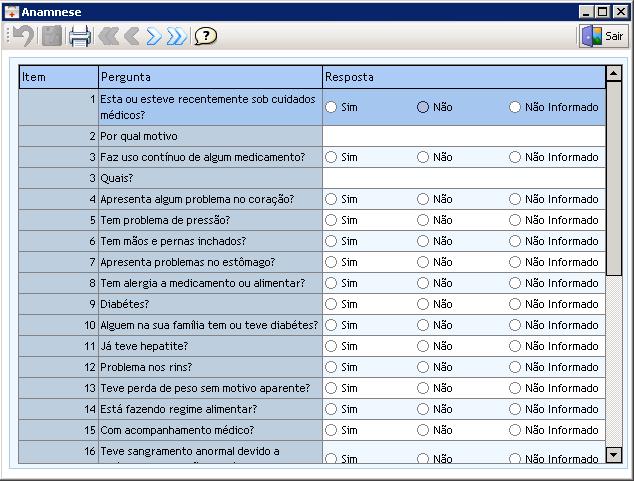The width and height of the screenshot is (634, 481).
Task: Click answer field for Por qual motivo
Action: (x=464, y=136)
